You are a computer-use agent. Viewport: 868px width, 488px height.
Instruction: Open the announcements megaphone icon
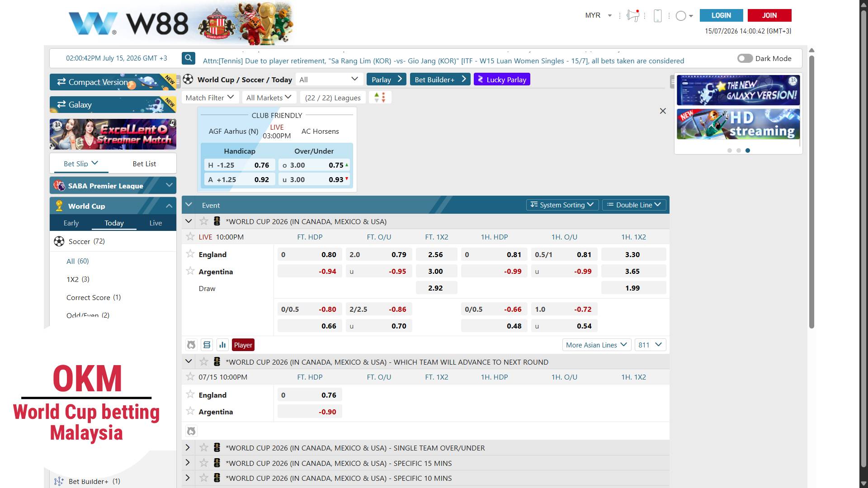(633, 15)
